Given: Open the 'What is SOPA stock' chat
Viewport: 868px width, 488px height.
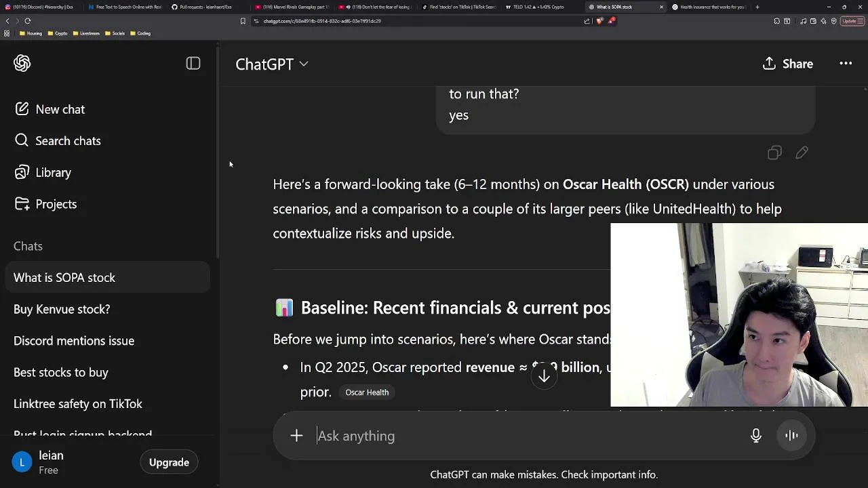Looking at the screenshot, I should (x=108, y=277).
